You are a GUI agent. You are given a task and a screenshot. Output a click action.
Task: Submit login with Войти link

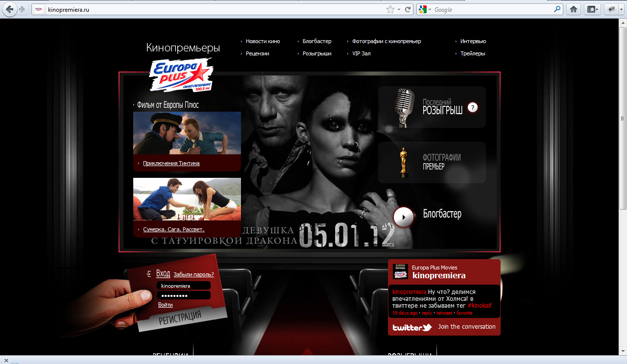pyautogui.click(x=166, y=305)
